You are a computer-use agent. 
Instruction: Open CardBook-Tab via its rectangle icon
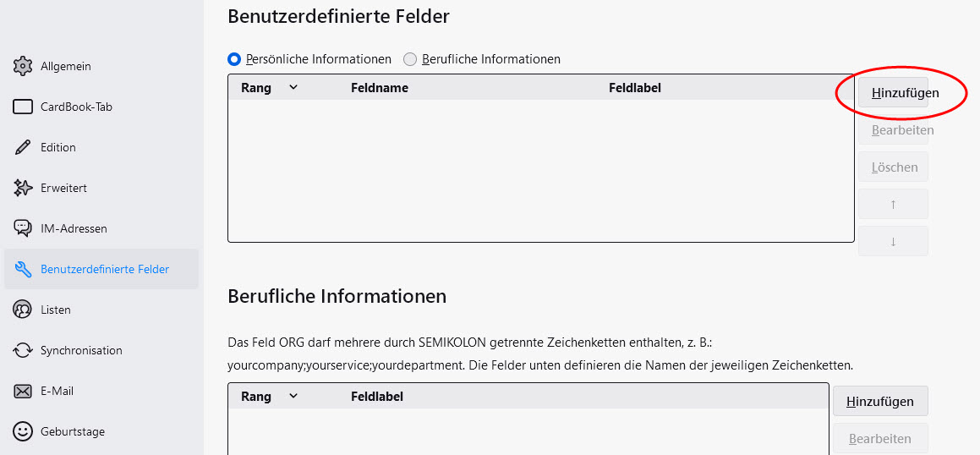pyautogui.click(x=23, y=107)
